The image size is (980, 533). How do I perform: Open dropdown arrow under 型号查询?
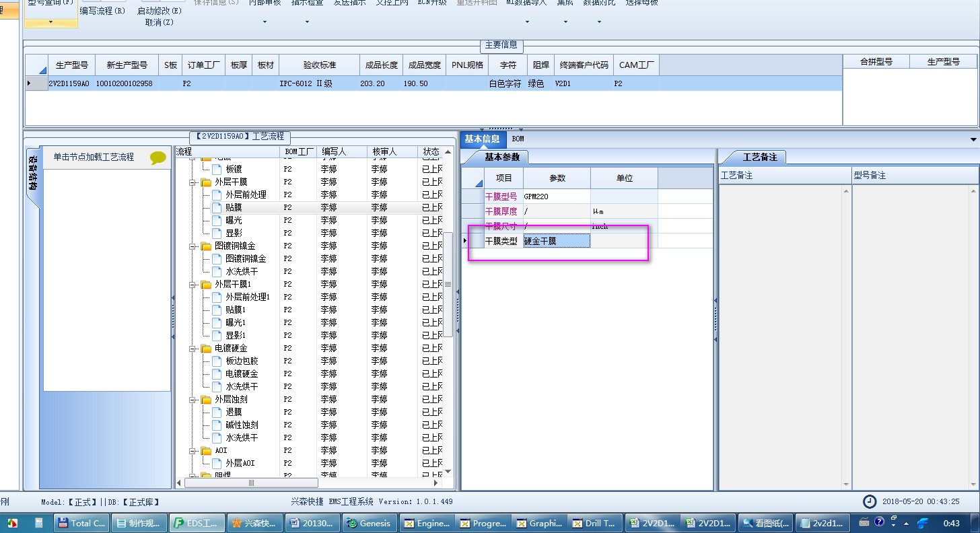(x=51, y=22)
